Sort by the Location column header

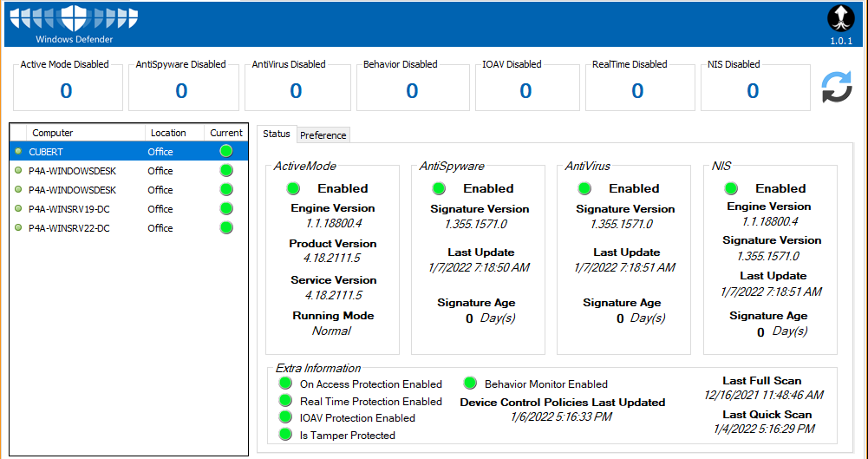[174, 133]
